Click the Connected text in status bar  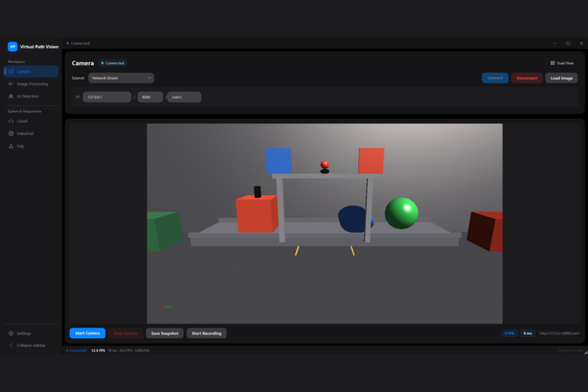pyautogui.click(x=78, y=350)
